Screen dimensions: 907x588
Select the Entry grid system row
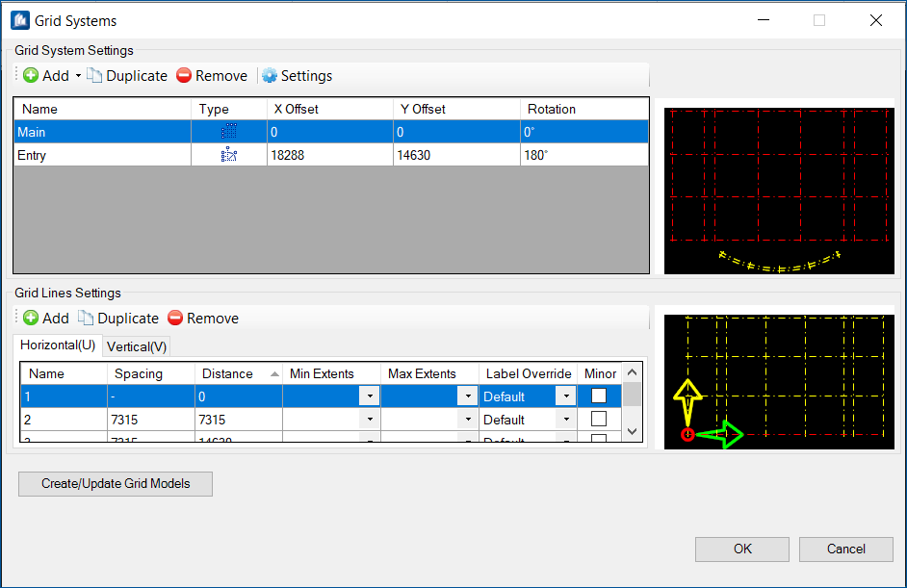click(331, 155)
